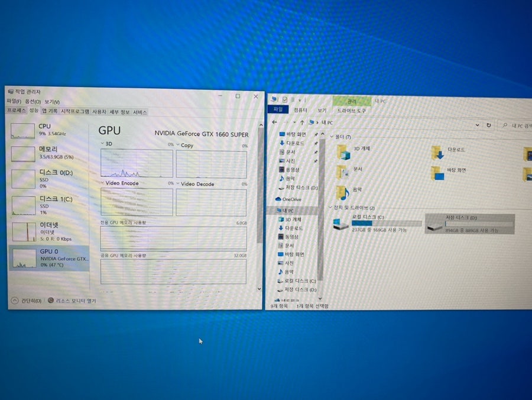The width and height of the screenshot is (532, 400).
Task: Click the navigation pane scroll down arrow
Action: (x=320, y=298)
